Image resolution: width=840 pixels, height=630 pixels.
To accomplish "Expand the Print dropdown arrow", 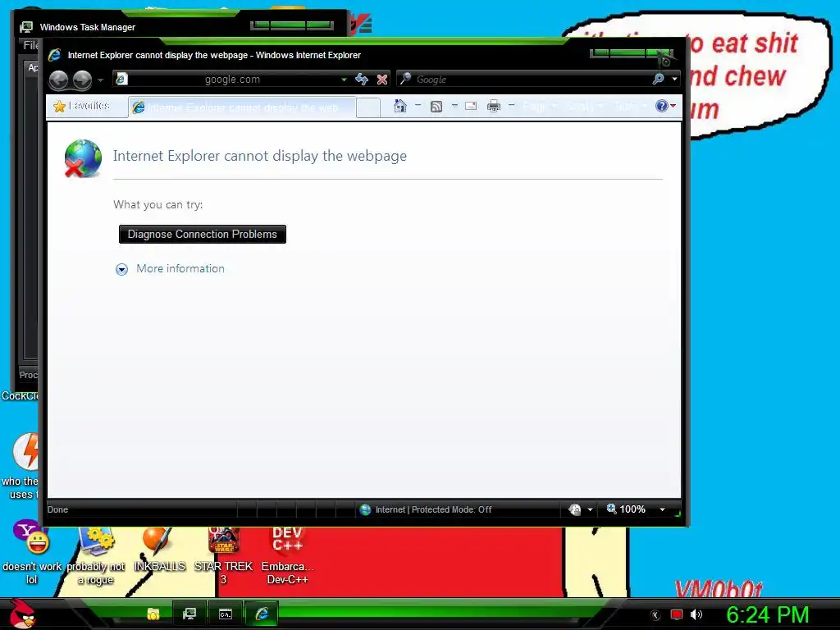I will [x=511, y=105].
